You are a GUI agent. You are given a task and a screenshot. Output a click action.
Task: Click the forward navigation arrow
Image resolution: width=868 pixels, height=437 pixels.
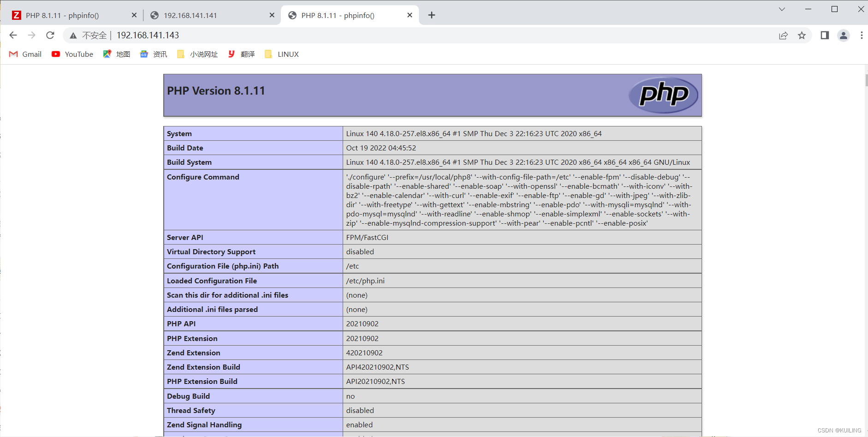pos(31,35)
